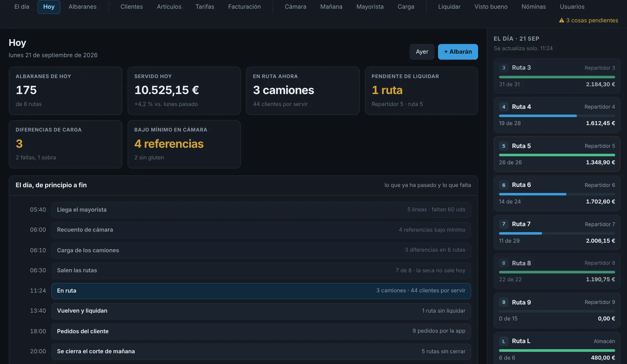Click the Ruta 9 number badge
This screenshot has height=364, width=627.
pos(504,302)
